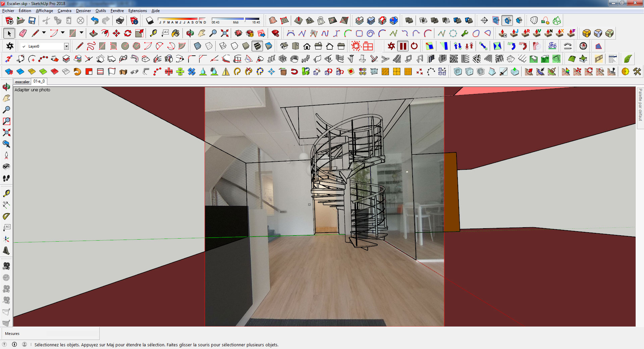The width and height of the screenshot is (644, 349).
Task: Pick the Scale tool
Action: click(139, 33)
